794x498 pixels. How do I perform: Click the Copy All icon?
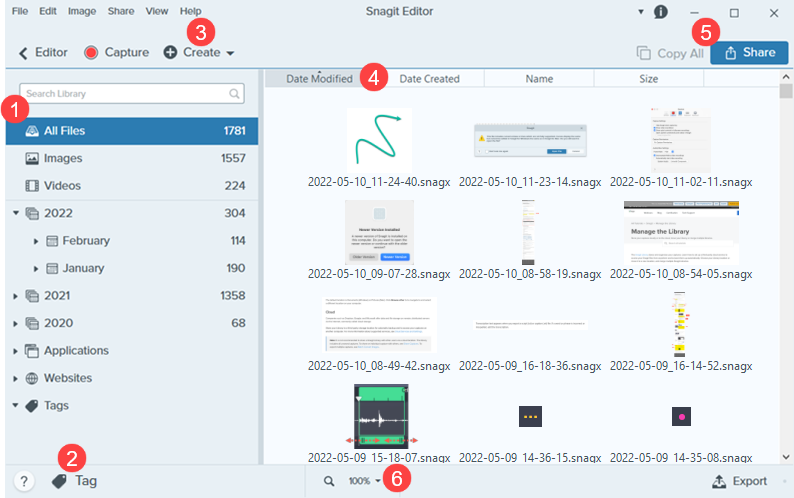click(x=644, y=53)
